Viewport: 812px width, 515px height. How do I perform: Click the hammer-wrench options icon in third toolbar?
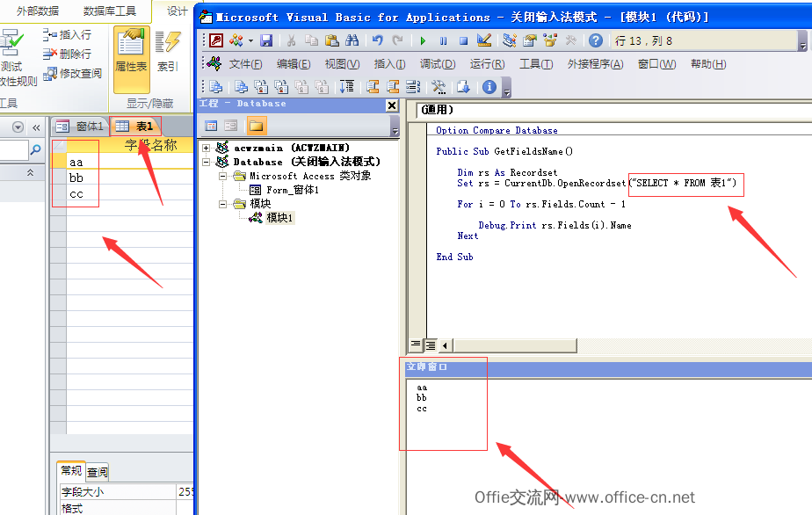439,86
